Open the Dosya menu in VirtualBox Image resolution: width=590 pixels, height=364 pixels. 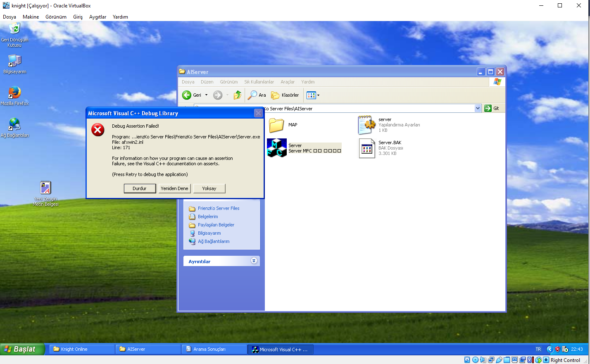pyautogui.click(x=10, y=17)
